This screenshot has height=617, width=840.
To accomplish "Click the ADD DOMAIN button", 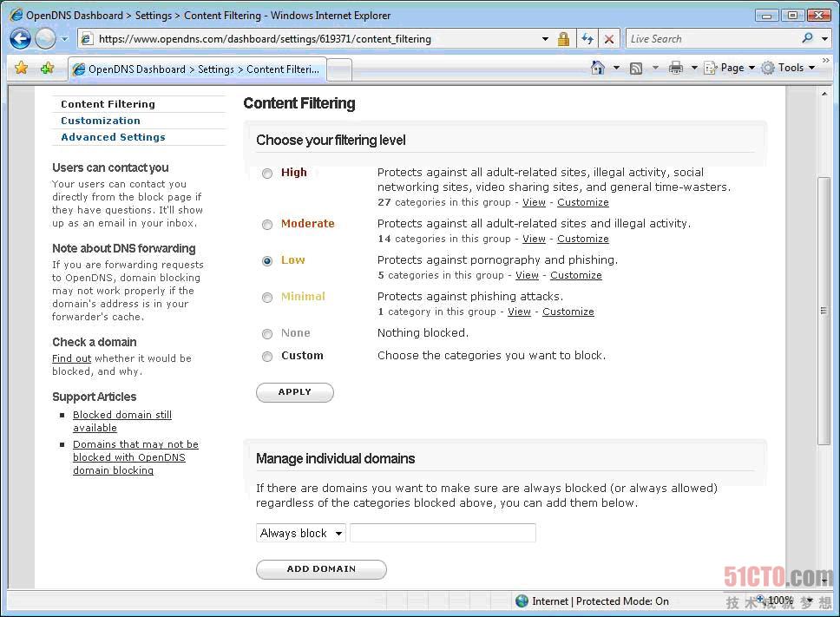I will pos(321,569).
